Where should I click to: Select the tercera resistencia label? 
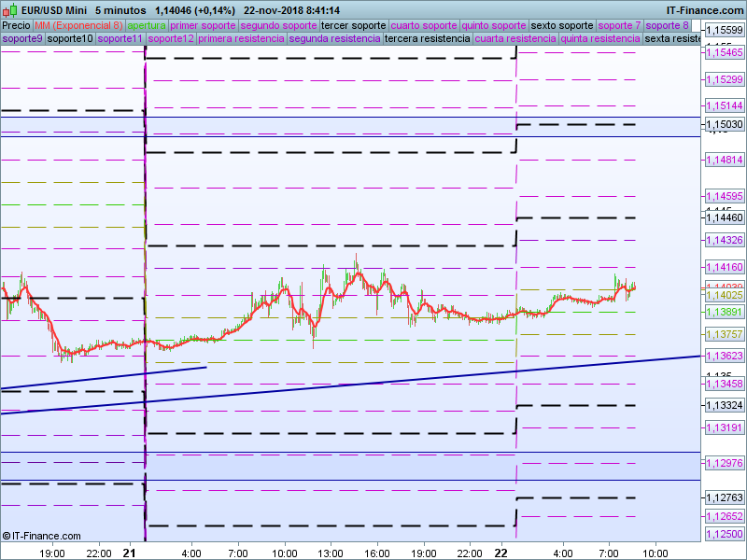[x=427, y=39]
